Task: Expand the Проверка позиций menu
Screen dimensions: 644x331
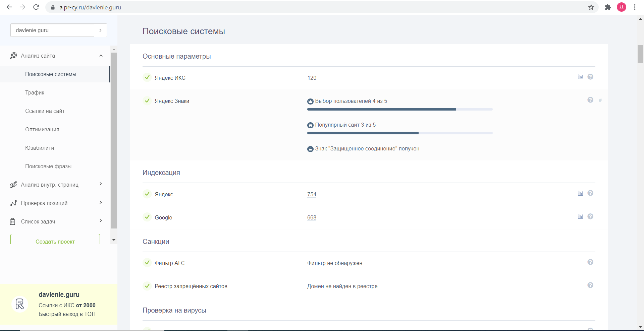Action: coord(101,202)
